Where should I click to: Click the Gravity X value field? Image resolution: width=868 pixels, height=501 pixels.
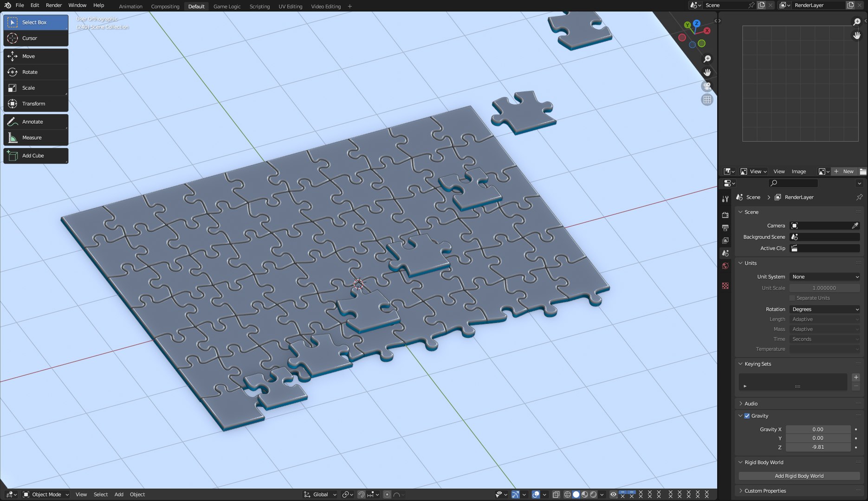(818, 430)
